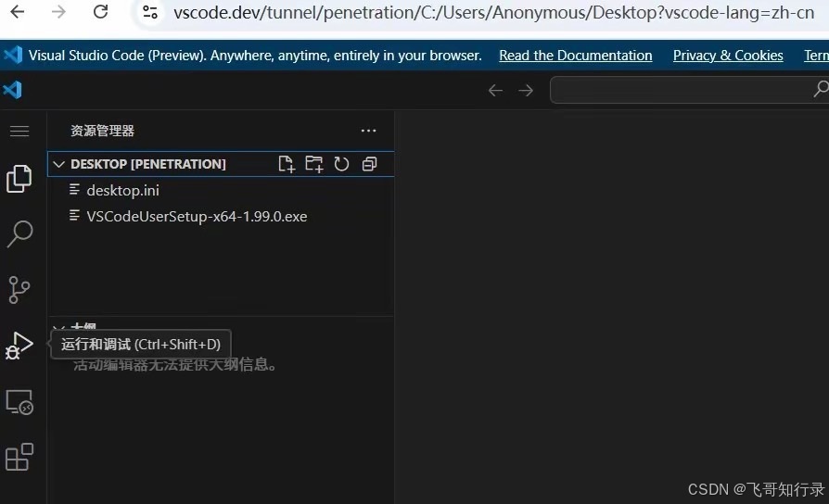The image size is (829, 504).
Task: Reload the browser page
Action: point(100,12)
